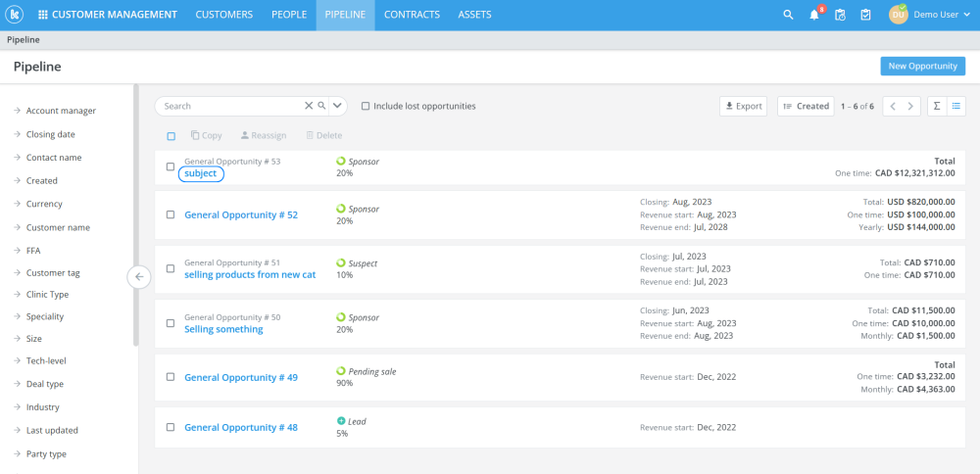
Task: Click the sidebar vertical scrollbar
Action: [x=136, y=214]
